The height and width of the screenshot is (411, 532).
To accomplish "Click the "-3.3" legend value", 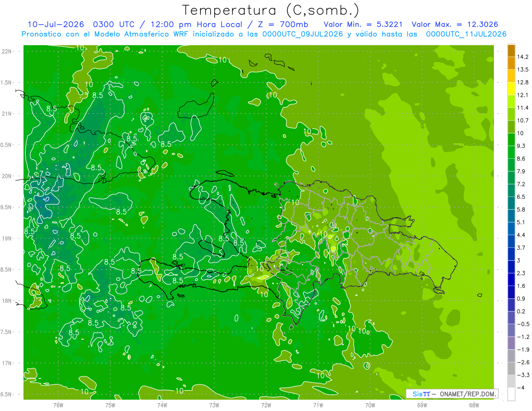I will tap(523, 375).
